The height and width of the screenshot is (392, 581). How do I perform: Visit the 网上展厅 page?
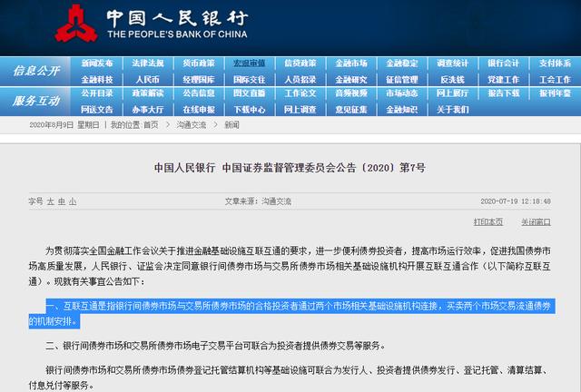(452, 93)
